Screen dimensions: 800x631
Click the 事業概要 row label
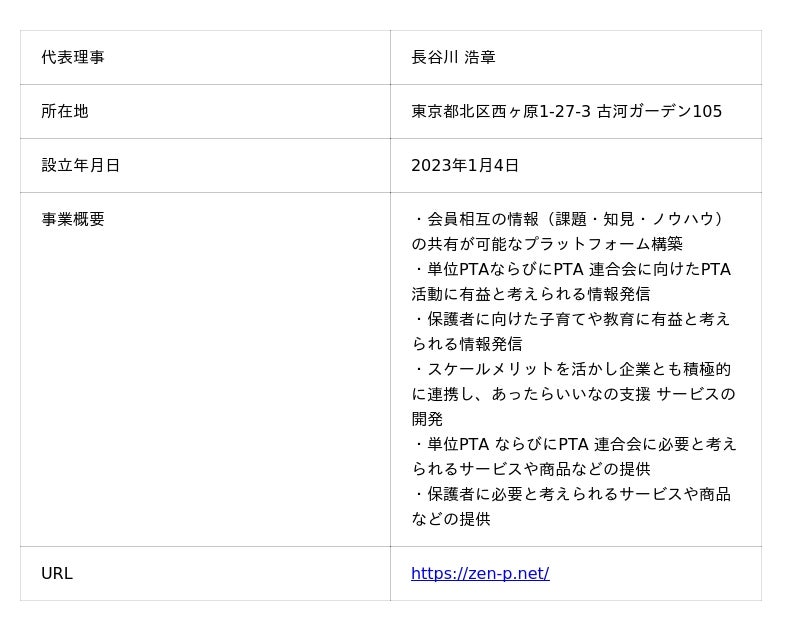(73, 219)
